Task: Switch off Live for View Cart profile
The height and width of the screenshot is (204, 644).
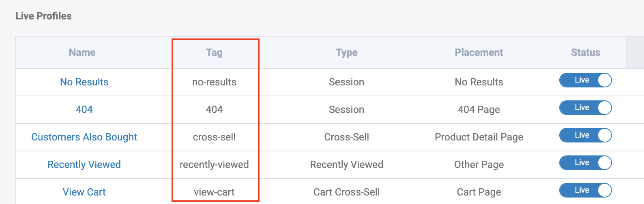Action: tap(585, 190)
